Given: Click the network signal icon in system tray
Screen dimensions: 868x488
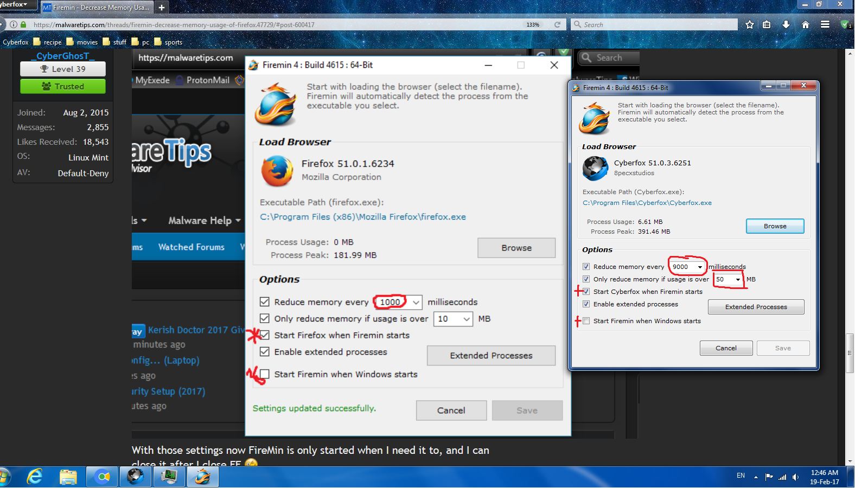Looking at the screenshot, I should coord(783,477).
